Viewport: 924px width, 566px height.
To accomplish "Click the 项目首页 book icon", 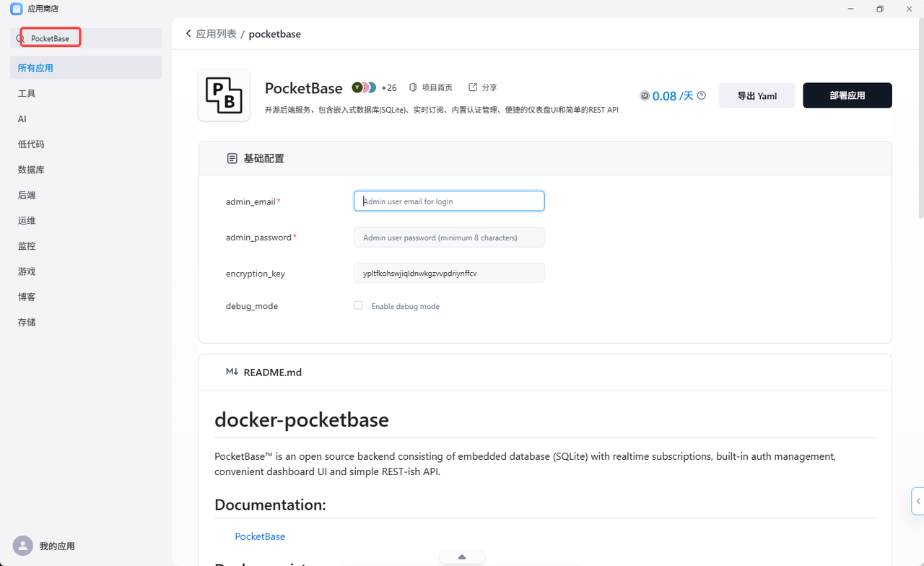I will [413, 87].
